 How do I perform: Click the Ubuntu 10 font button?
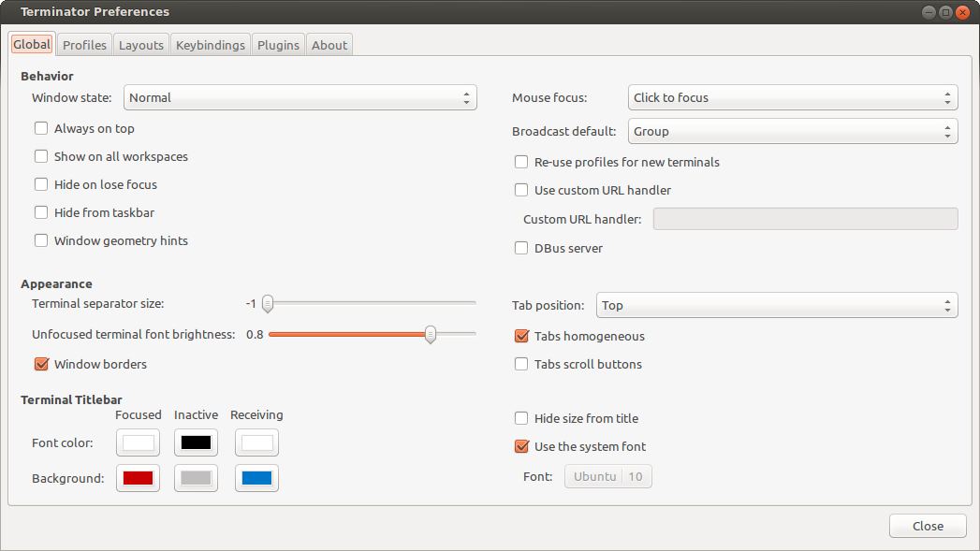608,476
